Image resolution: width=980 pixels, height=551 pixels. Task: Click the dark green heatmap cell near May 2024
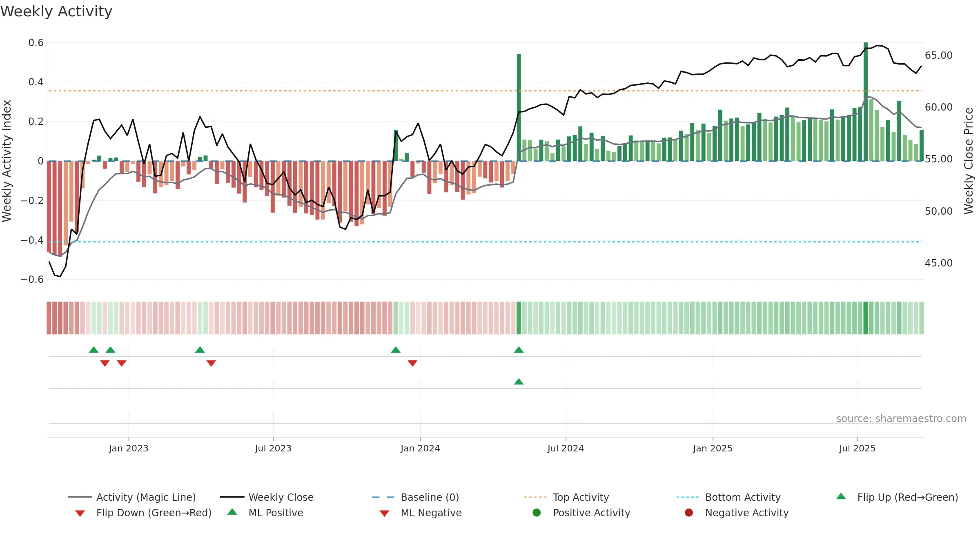pyautogui.click(x=519, y=318)
